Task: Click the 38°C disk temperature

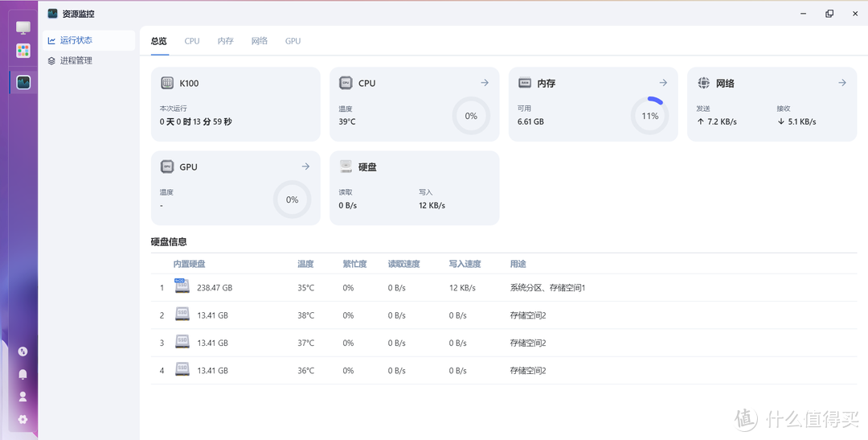Action: click(x=305, y=315)
